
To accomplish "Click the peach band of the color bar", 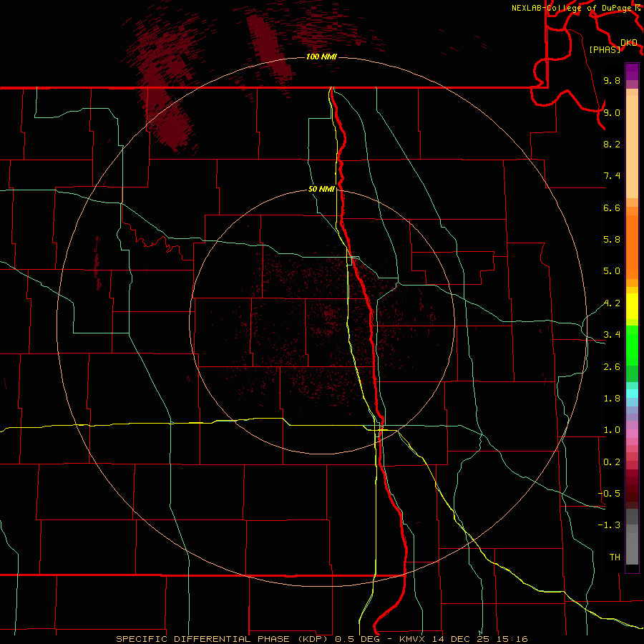I will point(632,147).
